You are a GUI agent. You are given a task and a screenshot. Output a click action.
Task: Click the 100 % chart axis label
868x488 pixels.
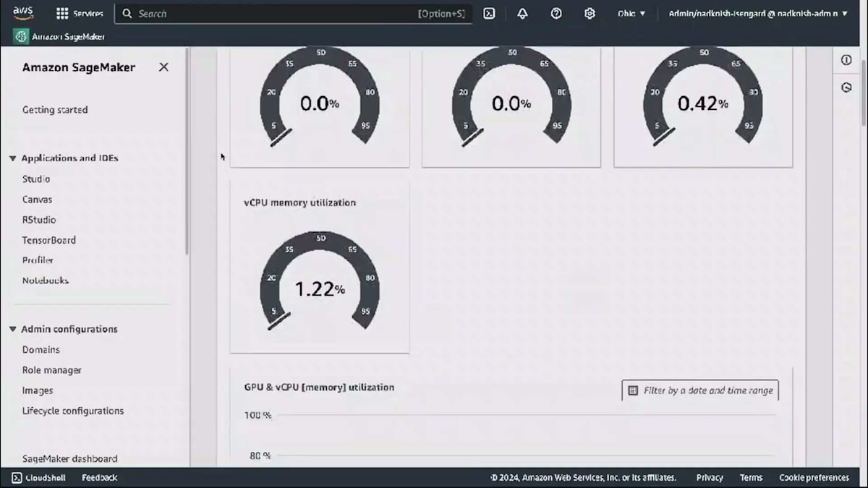point(258,415)
